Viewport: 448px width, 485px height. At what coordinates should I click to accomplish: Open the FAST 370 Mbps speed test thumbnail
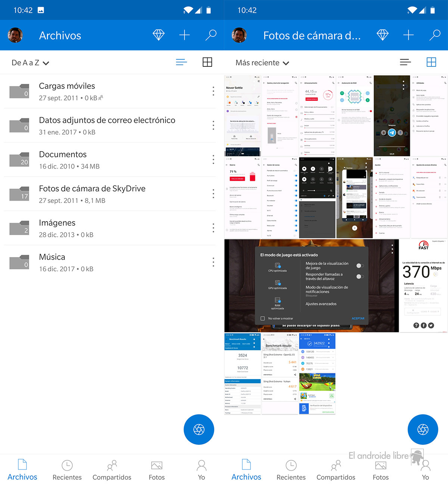(x=423, y=285)
